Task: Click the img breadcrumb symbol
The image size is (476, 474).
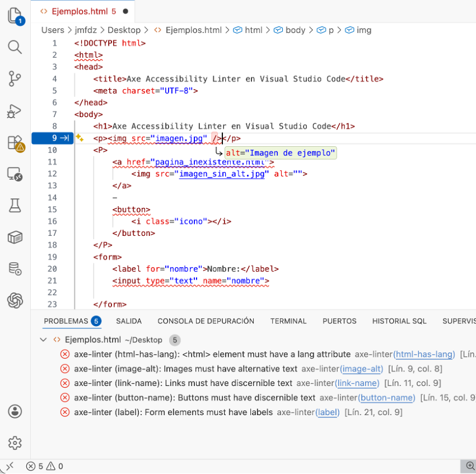Action: (x=358, y=30)
